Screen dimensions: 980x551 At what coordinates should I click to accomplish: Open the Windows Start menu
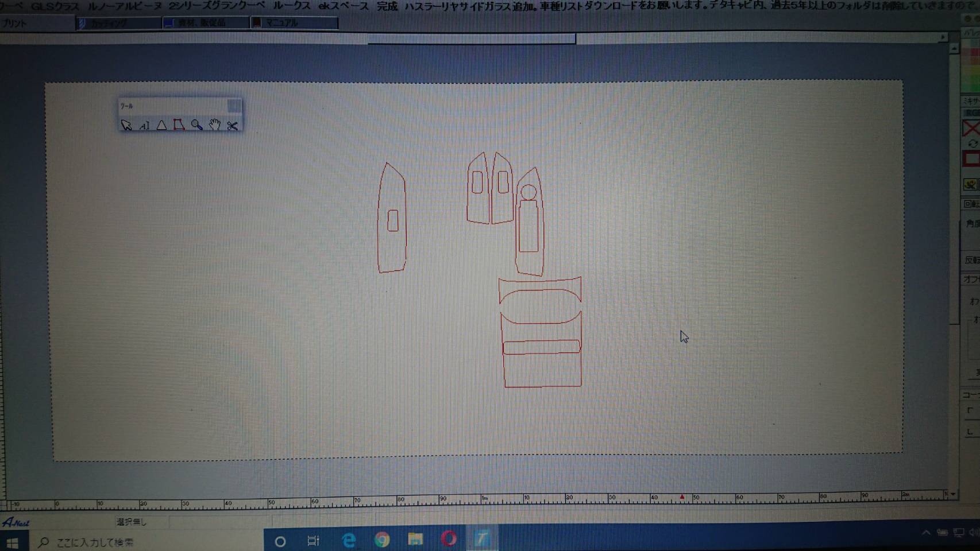(12, 542)
